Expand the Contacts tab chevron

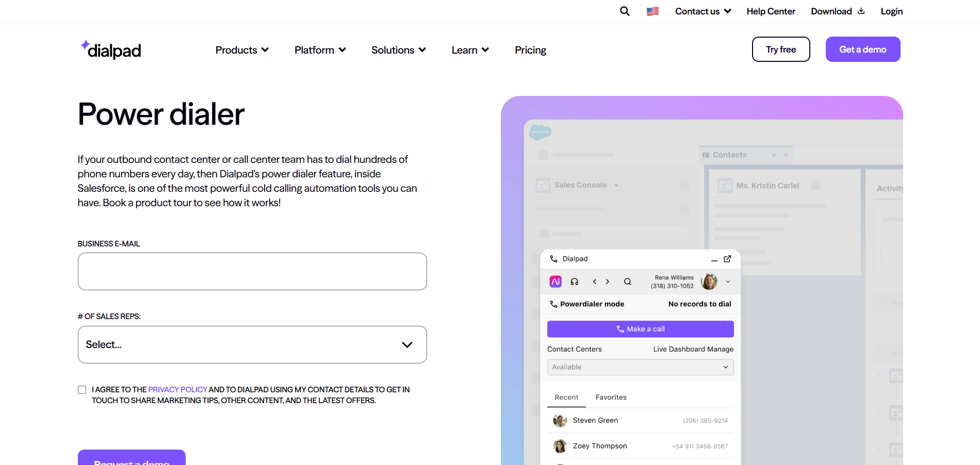point(774,155)
